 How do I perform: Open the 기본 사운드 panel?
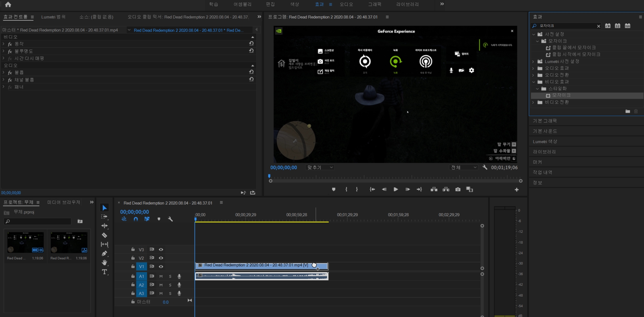(x=545, y=131)
